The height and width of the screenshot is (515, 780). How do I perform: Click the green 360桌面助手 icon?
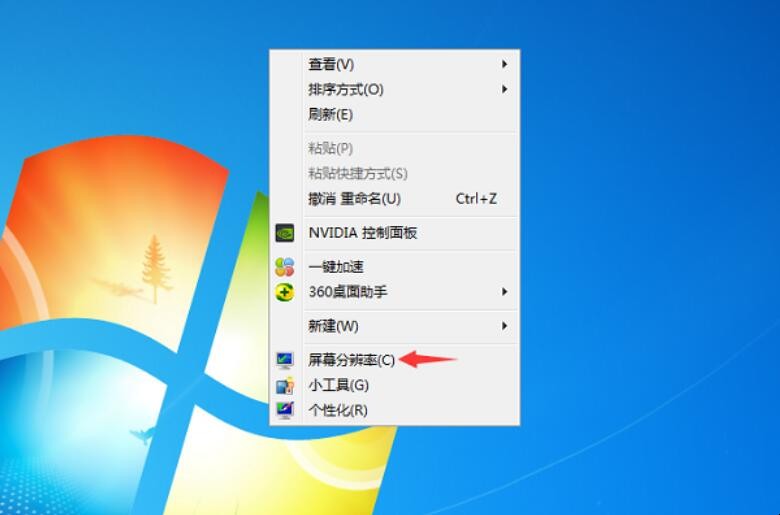(x=285, y=292)
